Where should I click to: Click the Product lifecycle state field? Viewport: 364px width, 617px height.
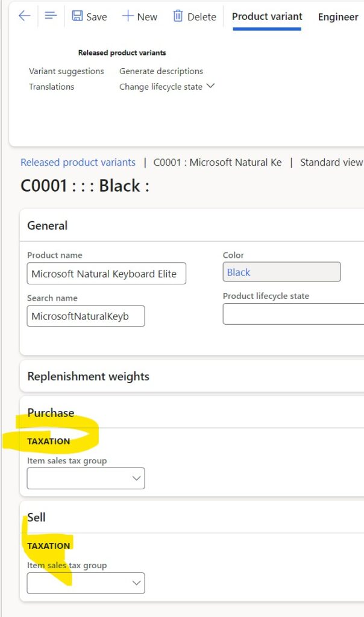293,314
